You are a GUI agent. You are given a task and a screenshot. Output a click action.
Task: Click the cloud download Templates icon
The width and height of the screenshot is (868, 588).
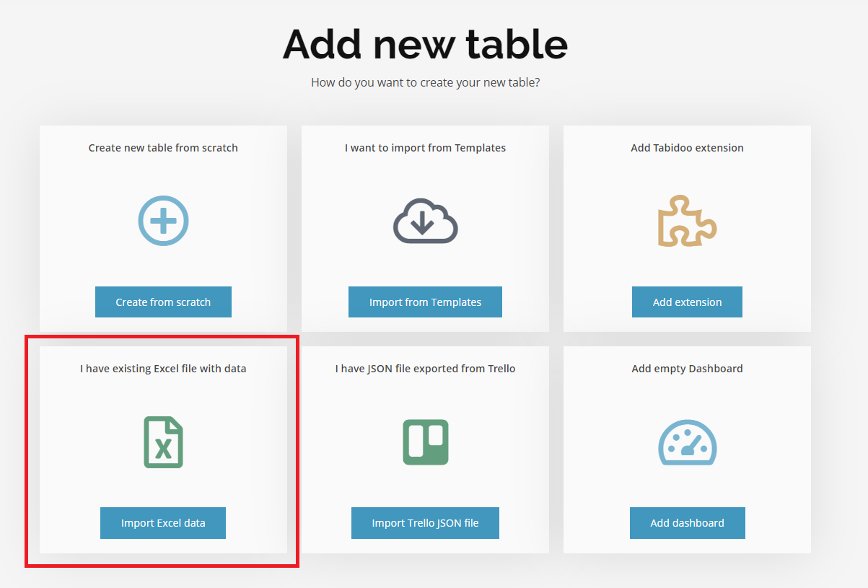click(x=425, y=220)
